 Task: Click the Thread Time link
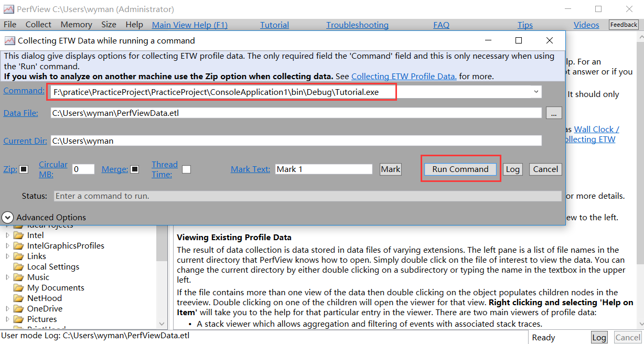[x=165, y=169]
